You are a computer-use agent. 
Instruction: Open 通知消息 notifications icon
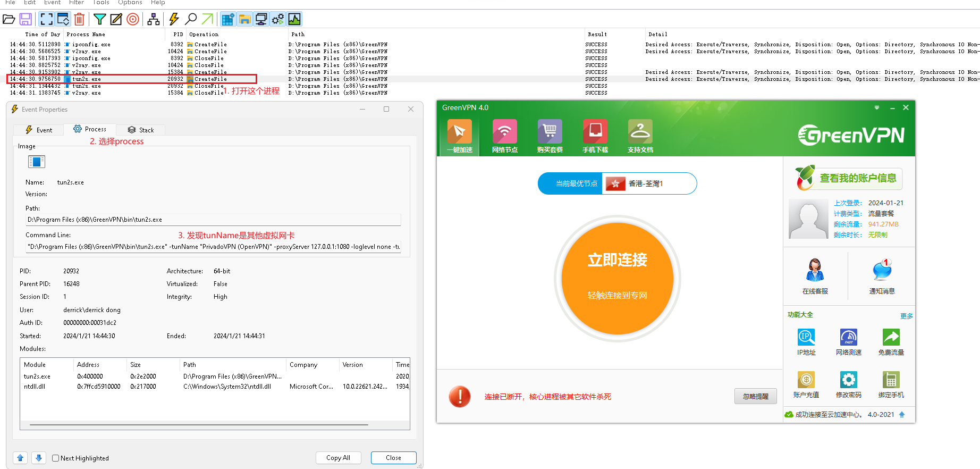882,276
